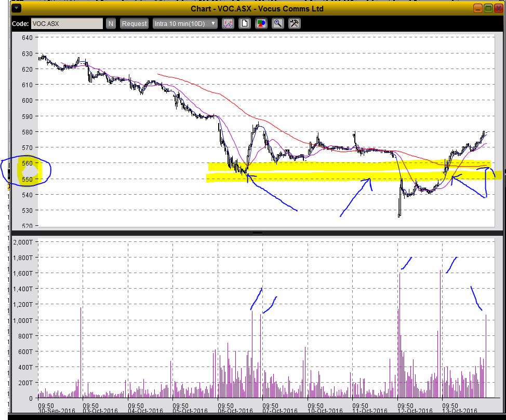
Task: Click the 06-Oct-2016 date label
Action: tap(235, 411)
